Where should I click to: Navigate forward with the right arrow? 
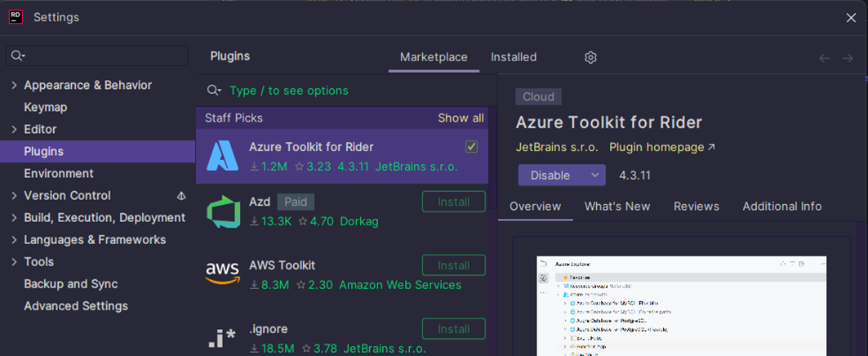[x=848, y=58]
